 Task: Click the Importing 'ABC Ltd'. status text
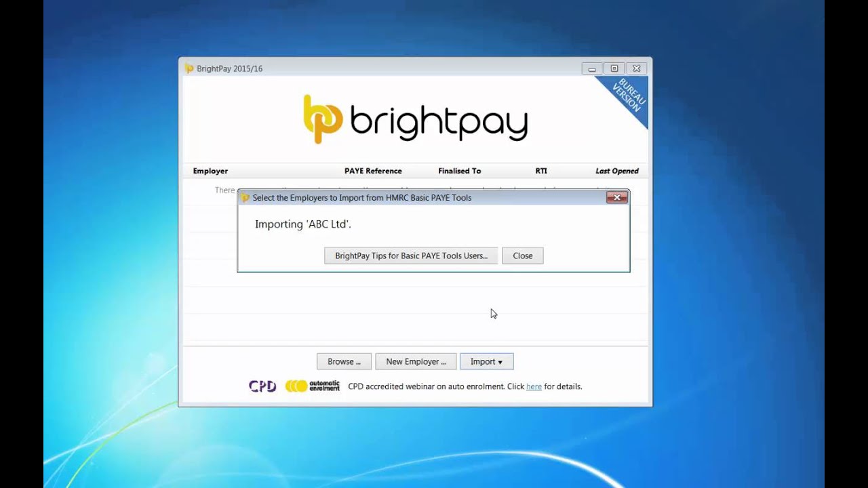[303, 224]
